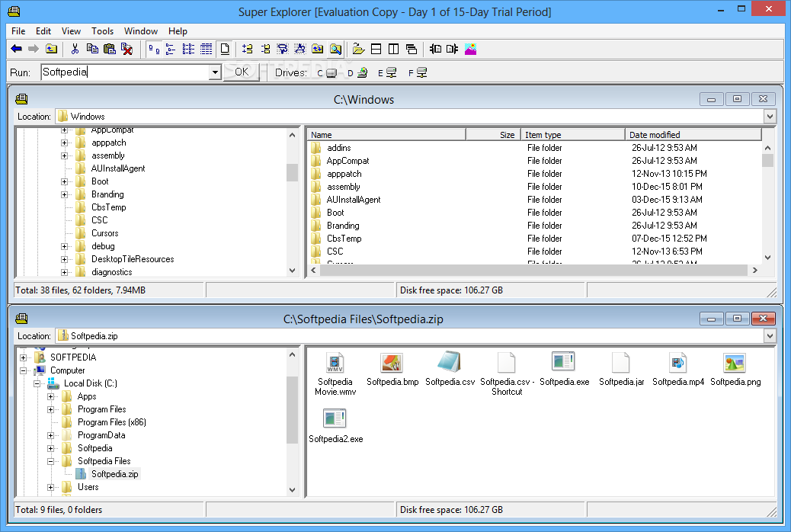Paste using the clipboard icon
Image resolution: width=791 pixels, height=532 pixels.
coord(110,49)
